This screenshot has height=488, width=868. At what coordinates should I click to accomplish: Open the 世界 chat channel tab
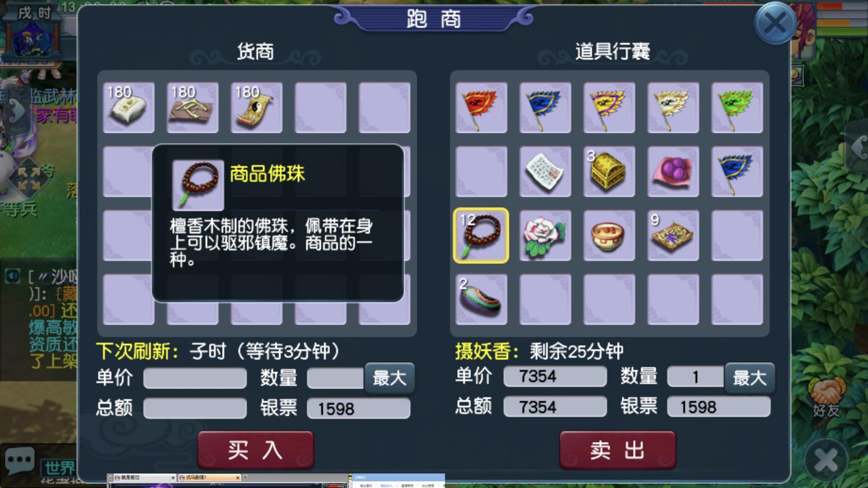[59, 468]
